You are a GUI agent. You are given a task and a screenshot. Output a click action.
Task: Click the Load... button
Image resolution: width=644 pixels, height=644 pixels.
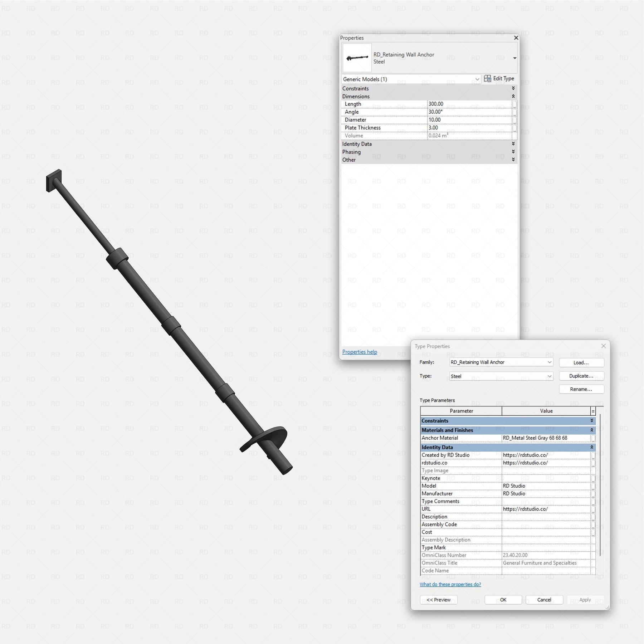click(581, 362)
